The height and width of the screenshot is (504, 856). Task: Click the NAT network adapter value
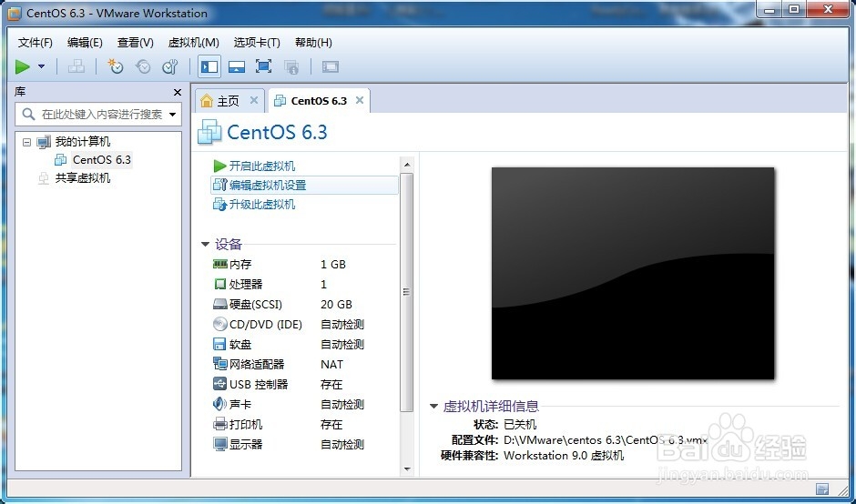[331, 365]
